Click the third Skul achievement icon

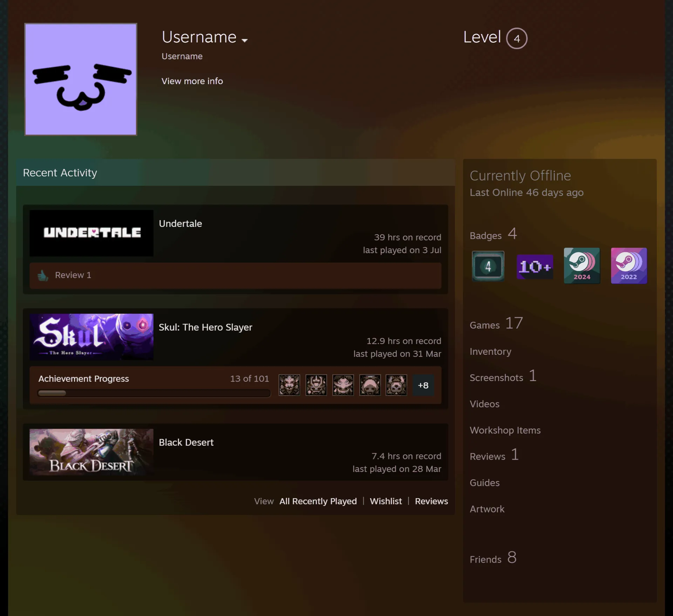[x=343, y=385]
